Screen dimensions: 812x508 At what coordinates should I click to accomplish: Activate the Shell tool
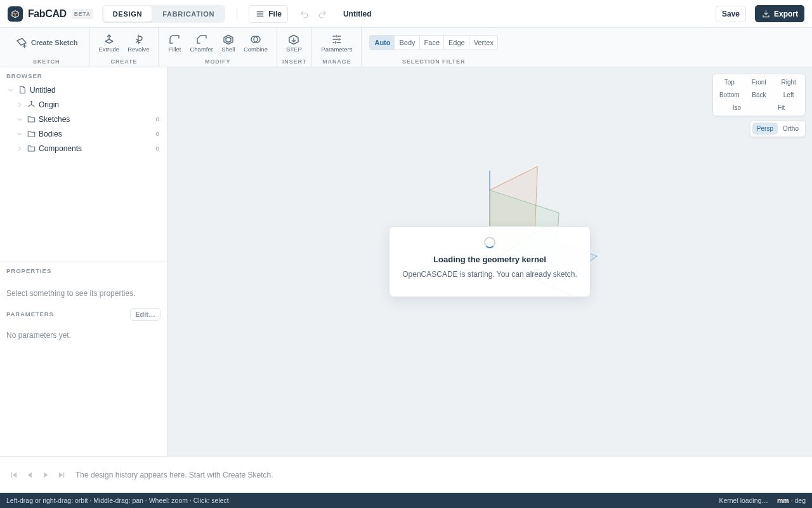click(228, 43)
